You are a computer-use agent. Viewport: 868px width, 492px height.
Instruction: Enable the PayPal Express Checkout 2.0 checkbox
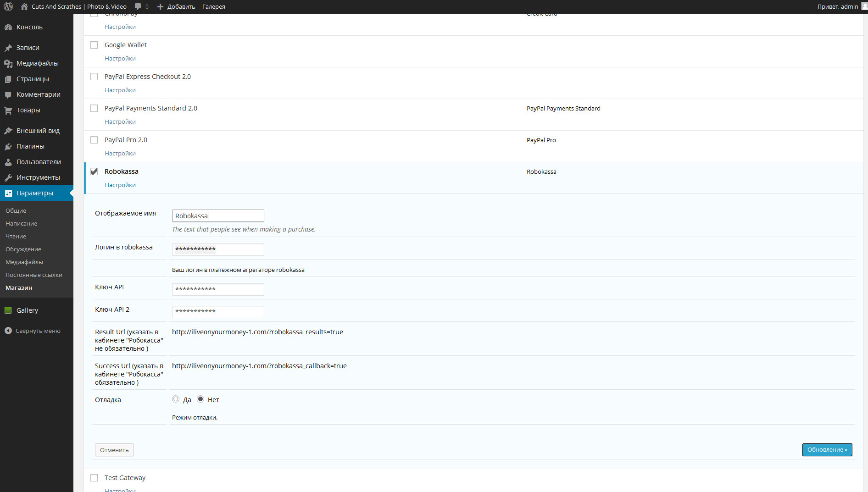pyautogui.click(x=94, y=77)
